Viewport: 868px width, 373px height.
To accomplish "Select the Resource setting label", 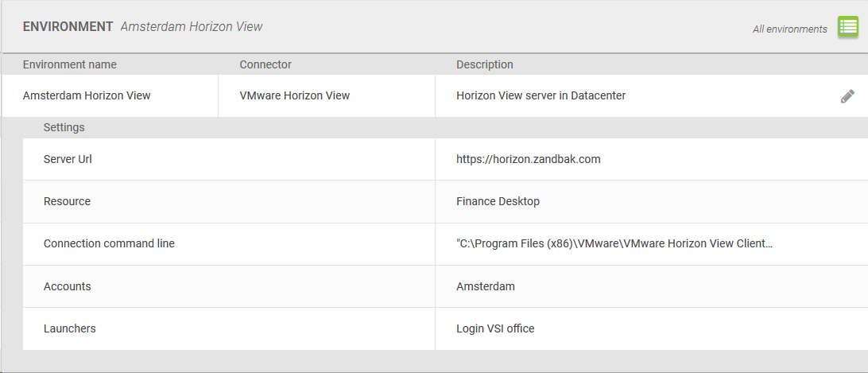I will (x=67, y=202).
